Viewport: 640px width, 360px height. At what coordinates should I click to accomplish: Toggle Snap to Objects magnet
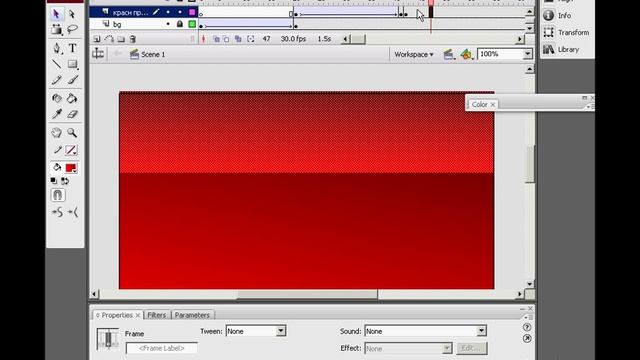(x=58, y=195)
